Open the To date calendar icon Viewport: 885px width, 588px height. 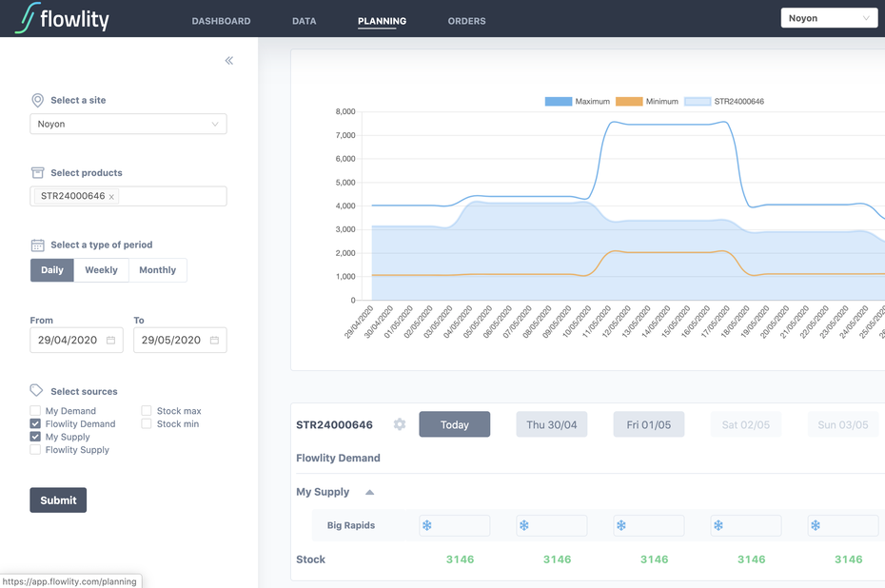point(214,341)
